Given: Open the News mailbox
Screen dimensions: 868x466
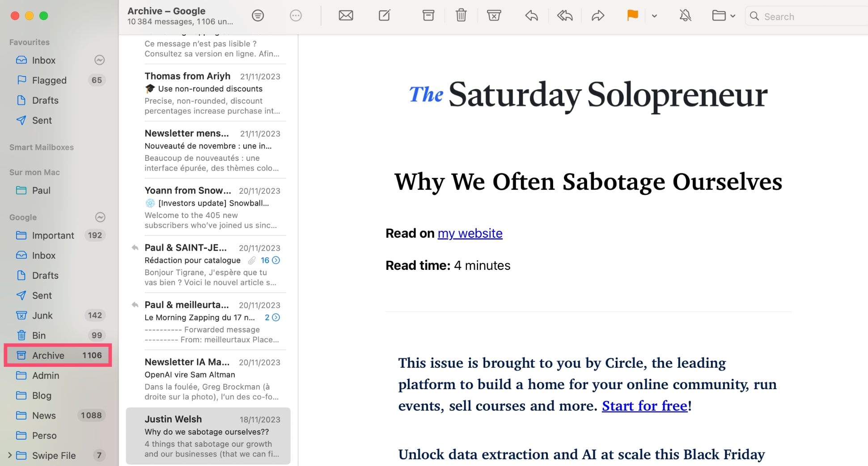Looking at the screenshot, I should (44, 416).
